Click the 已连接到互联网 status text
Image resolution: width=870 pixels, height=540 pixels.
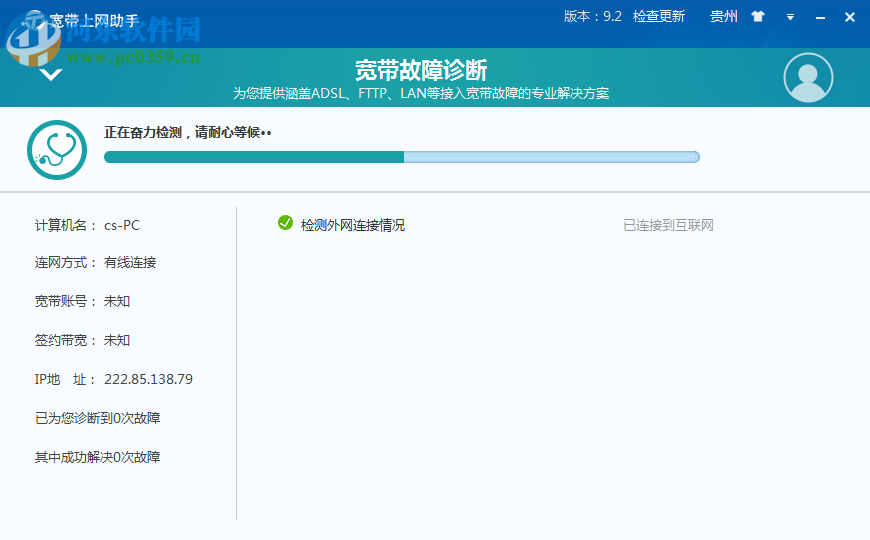[668, 225]
